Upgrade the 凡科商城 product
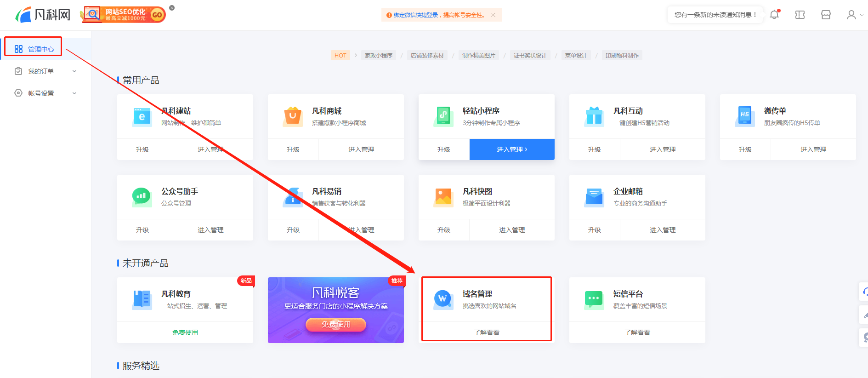This screenshot has width=868, height=378. (293, 149)
